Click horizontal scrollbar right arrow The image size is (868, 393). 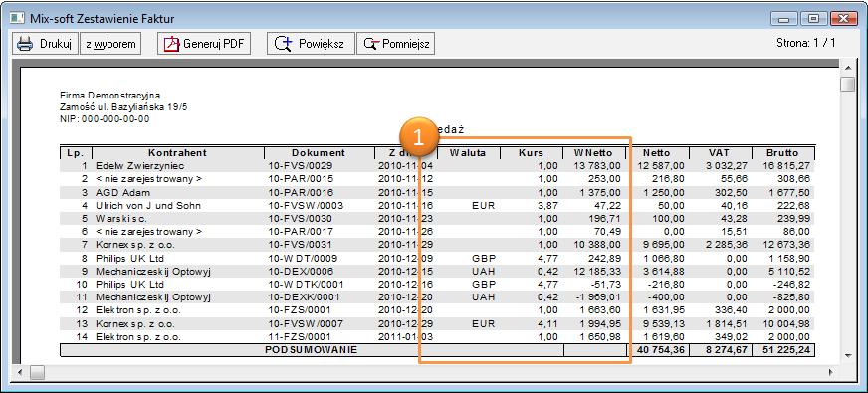point(831,372)
